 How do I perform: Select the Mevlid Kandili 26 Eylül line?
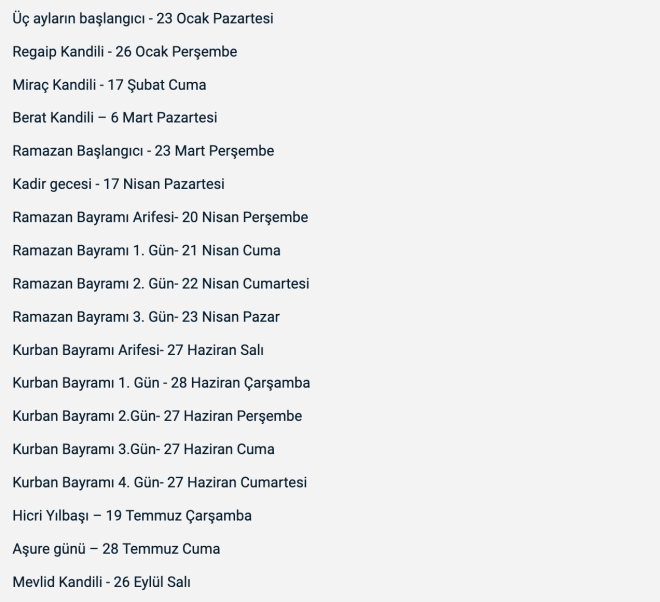pos(101,582)
